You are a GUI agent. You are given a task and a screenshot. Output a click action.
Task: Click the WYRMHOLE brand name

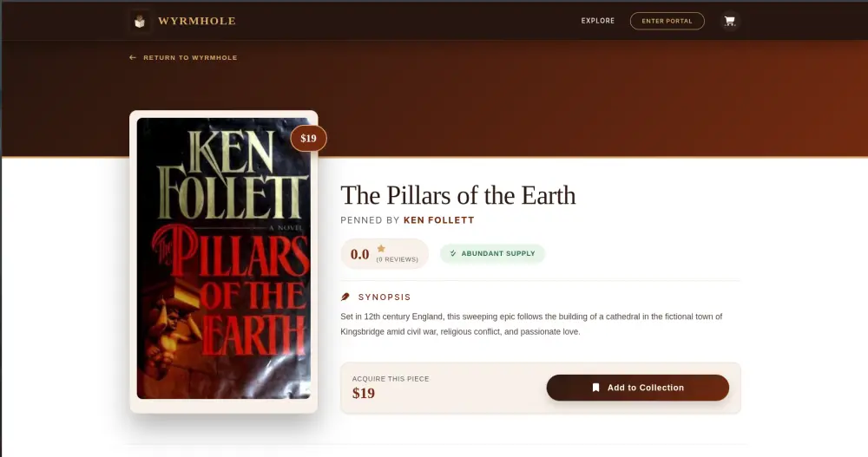[x=197, y=21]
